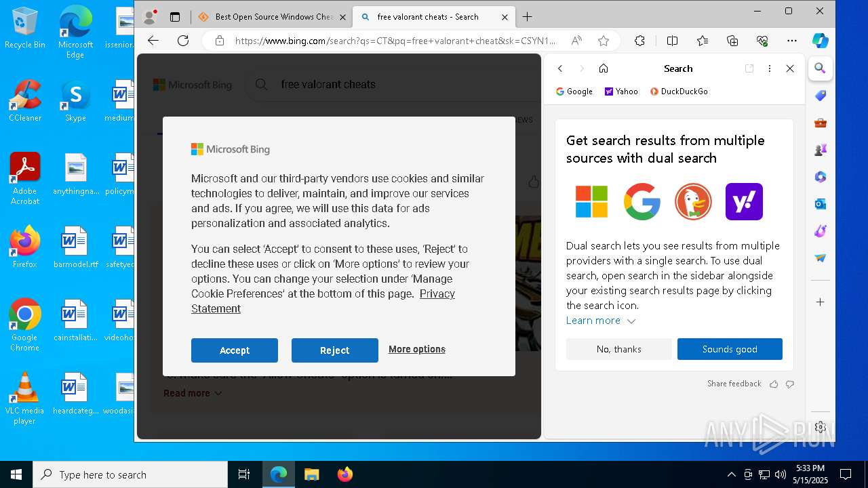Image resolution: width=868 pixels, height=488 pixels.
Task: Open Task View on taskbar
Action: (244, 474)
